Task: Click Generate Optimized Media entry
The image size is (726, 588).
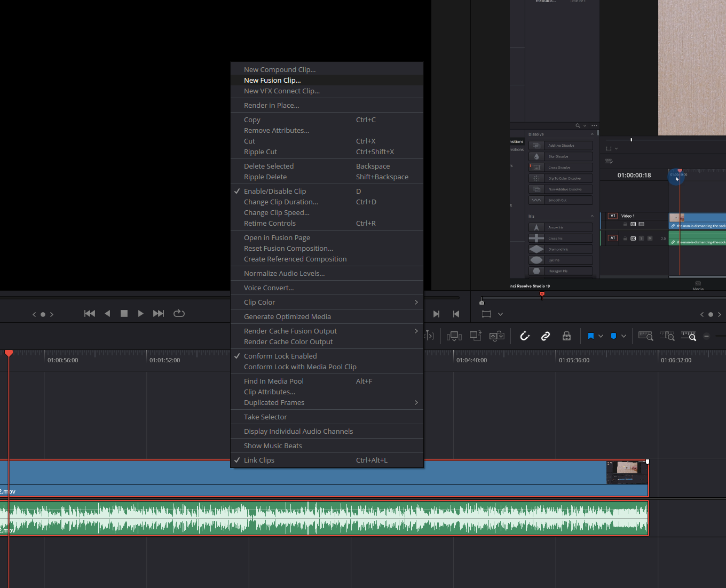Action: [x=287, y=316]
